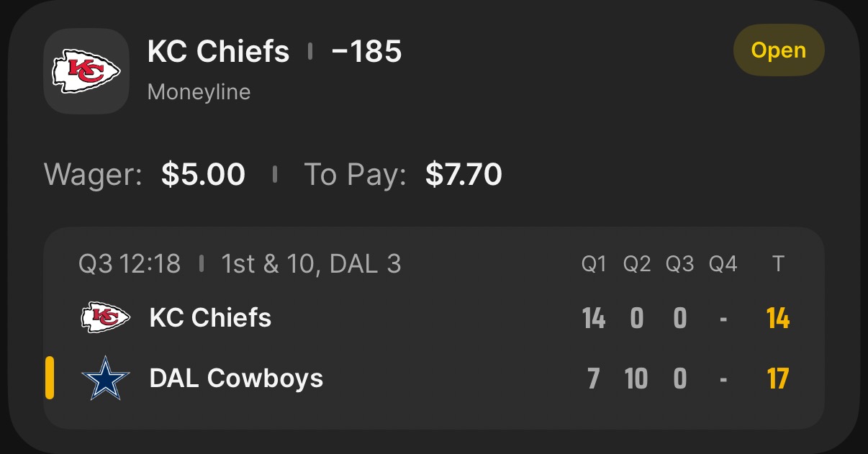The image size is (868, 454).
Task: Click the 1st & 10, DAL 3 status
Action: coord(311,264)
